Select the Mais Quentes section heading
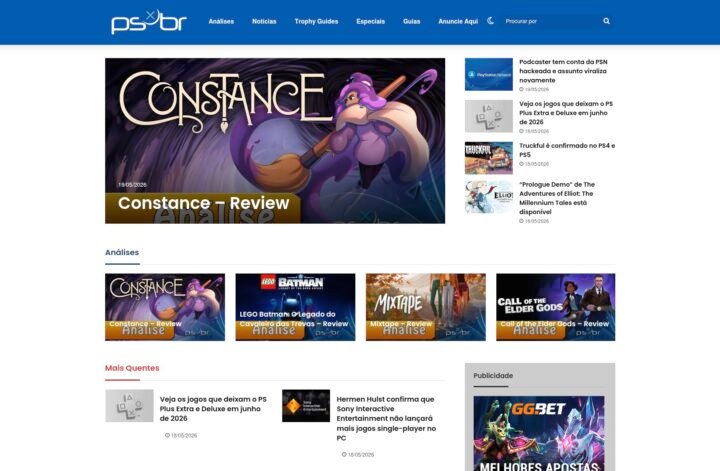Viewport: 720px width, 471px height. (132, 368)
